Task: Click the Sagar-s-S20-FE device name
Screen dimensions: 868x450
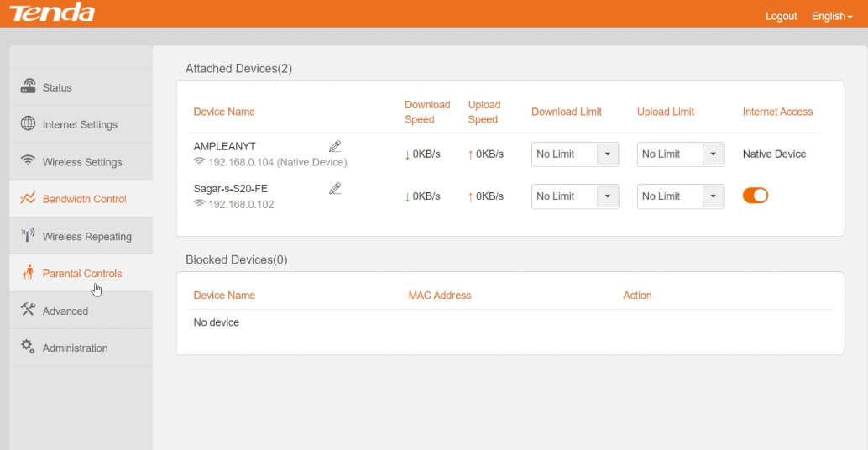Action: pos(230,188)
